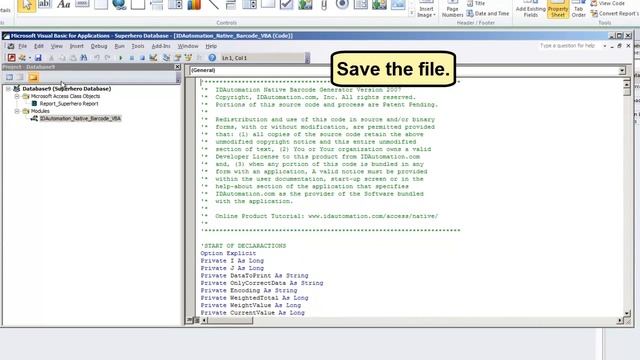This screenshot has height=360, width=640.
Task: Click the Find binoculars icon
Action: [84, 58]
